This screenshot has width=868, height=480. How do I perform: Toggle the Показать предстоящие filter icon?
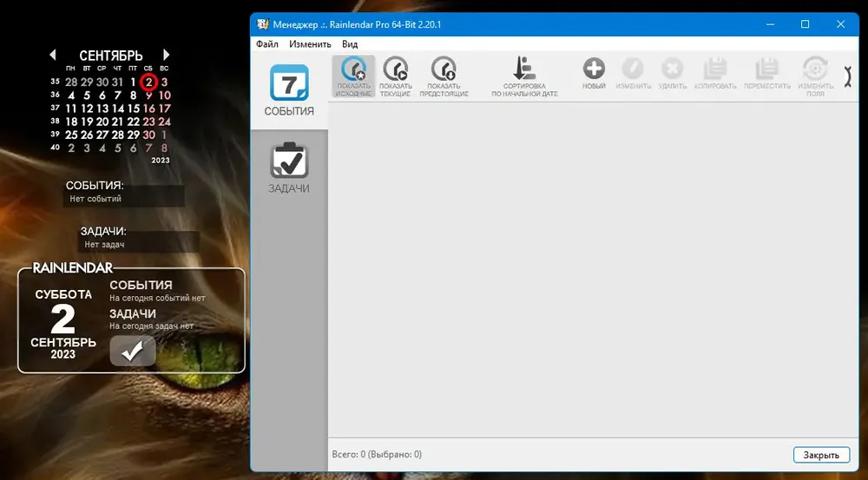[x=444, y=76]
